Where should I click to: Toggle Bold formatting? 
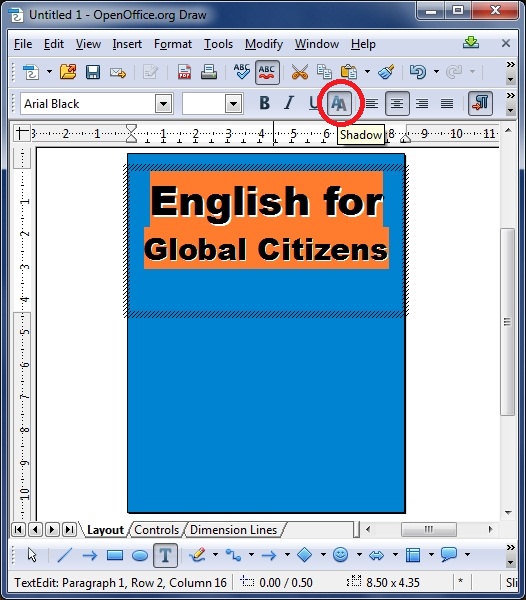tap(264, 103)
